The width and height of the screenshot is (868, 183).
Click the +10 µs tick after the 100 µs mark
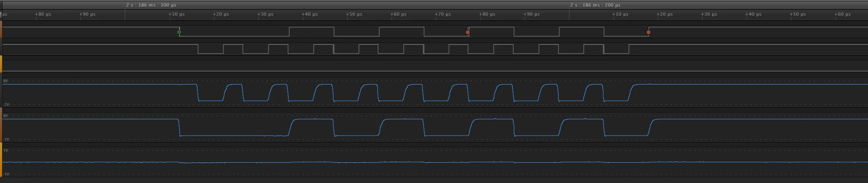coord(176,14)
